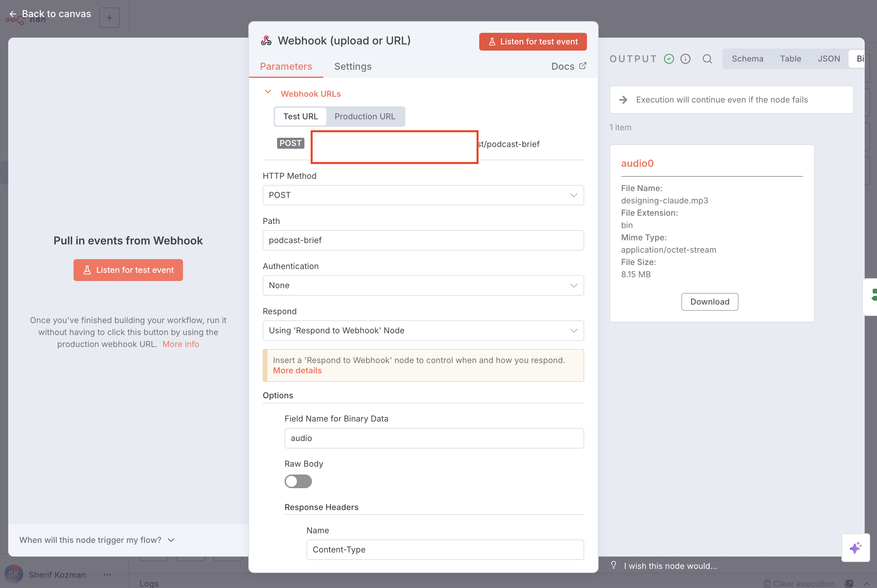Click the output info circle icon
This screenshot has width=877, height=588.
[685, 59]
